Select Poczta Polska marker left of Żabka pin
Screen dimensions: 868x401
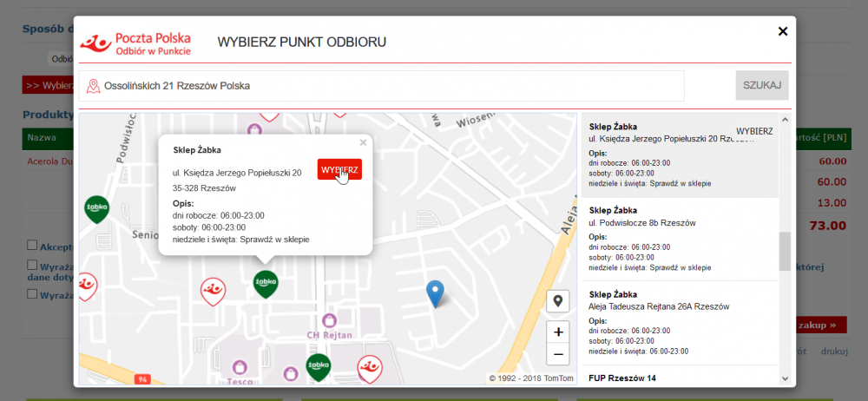213,292
